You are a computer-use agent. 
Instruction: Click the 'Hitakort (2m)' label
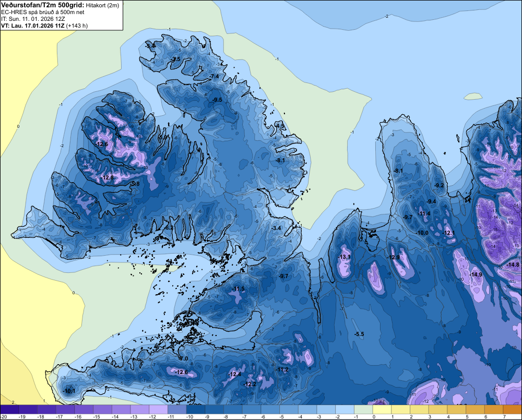pos(102,5)
